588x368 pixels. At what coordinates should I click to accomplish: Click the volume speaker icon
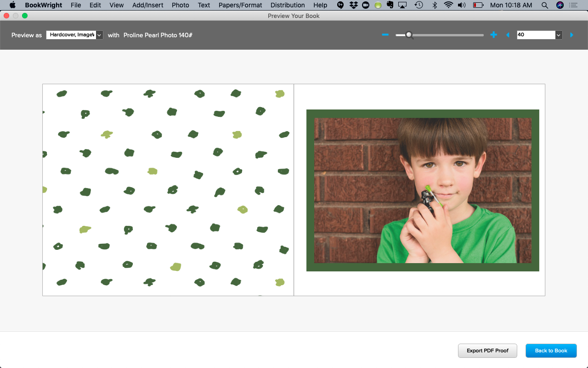[x=462, y=5]
